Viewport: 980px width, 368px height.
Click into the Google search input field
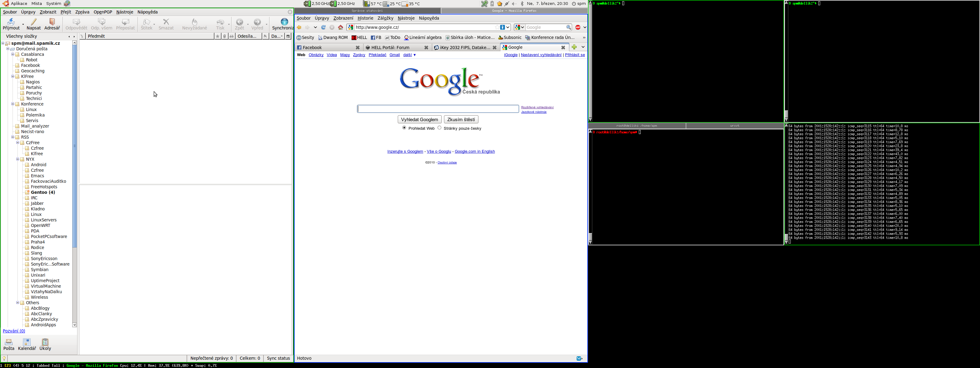pyautogui.click(x=438, y=109)
